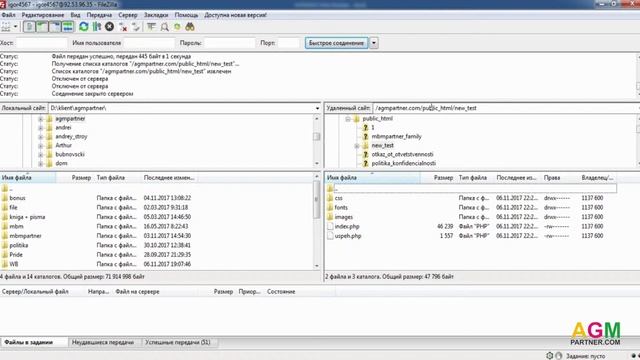
Task: Expand Arthur folder in local tree
Action: point(40,146)
